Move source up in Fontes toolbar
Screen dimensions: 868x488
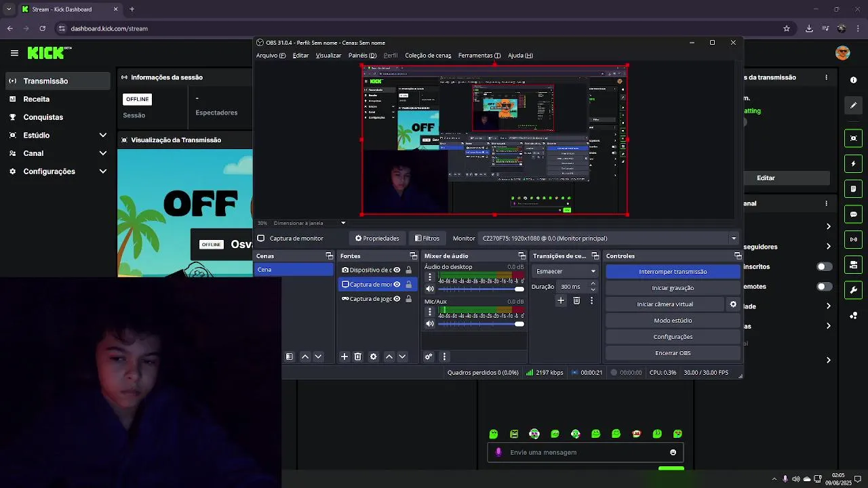(389, 357)
